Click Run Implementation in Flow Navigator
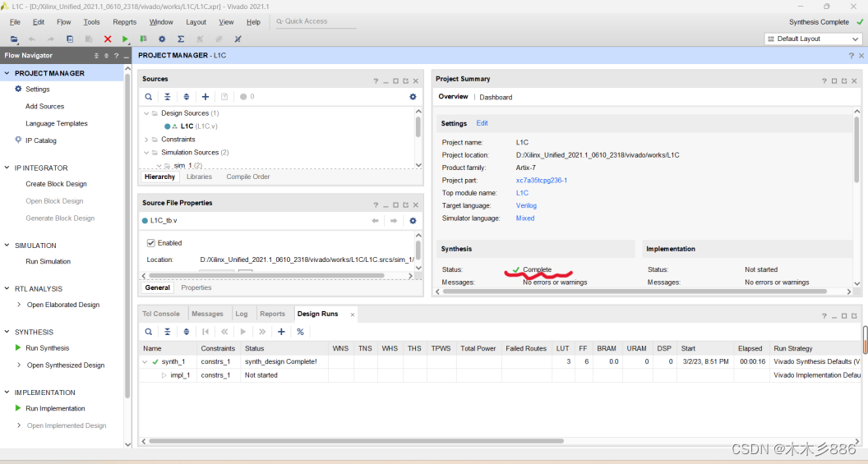This screenshot has width=868, height=464. point(55,408)
